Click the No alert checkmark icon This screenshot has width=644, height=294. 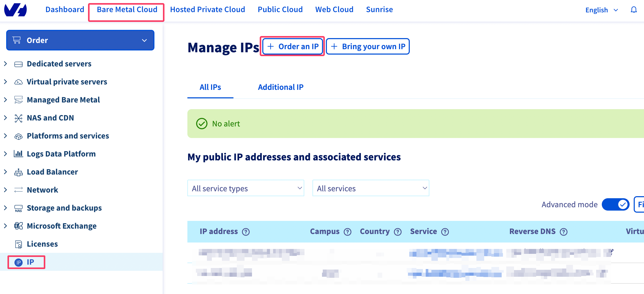[x=202, y=124]
